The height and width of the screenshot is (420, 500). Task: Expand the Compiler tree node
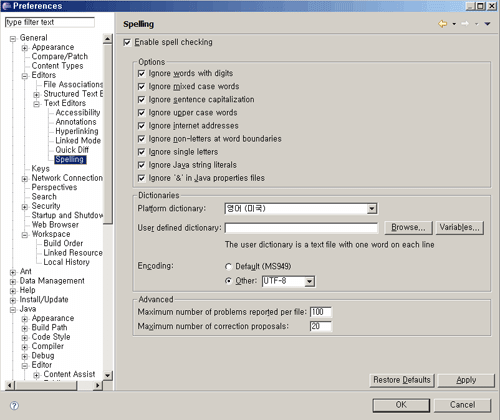[25, 347]
